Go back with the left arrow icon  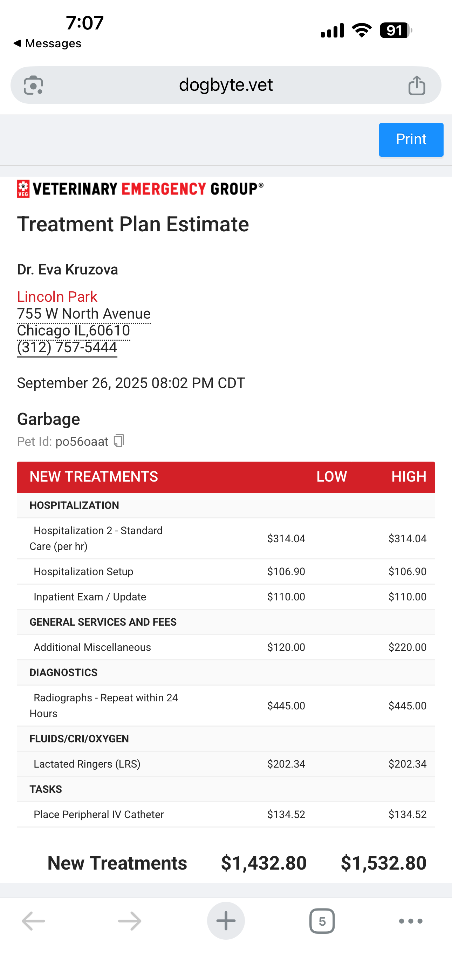pyautogui.click(x=34, y=921)
